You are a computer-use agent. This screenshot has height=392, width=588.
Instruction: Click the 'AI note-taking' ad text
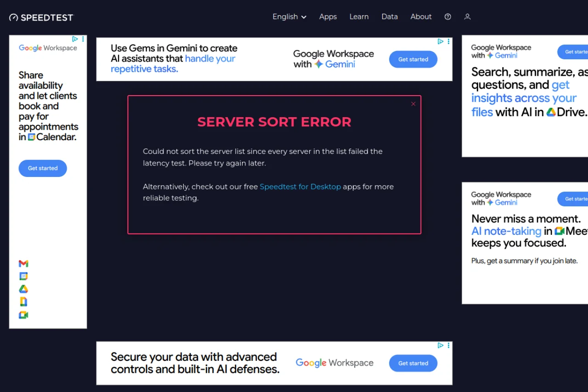tap(506, 231)
